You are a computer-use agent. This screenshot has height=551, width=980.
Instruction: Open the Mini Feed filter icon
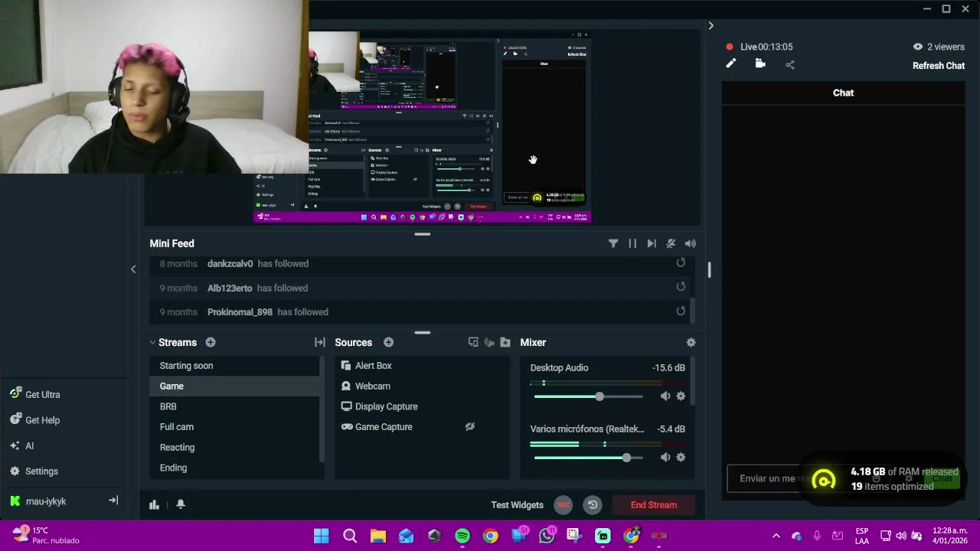pos(613,243)
